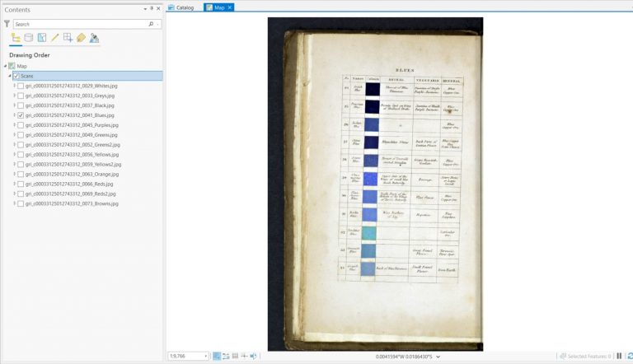This screenshot has height=364, width=633.
Task: Expand the 0029_Whites.jpg layer
Action: 15,86
